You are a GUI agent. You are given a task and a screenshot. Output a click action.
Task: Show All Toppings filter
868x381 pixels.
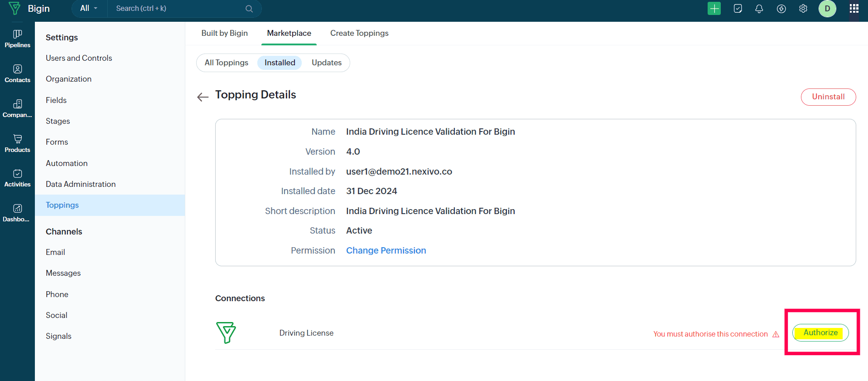tap(227, 63)
